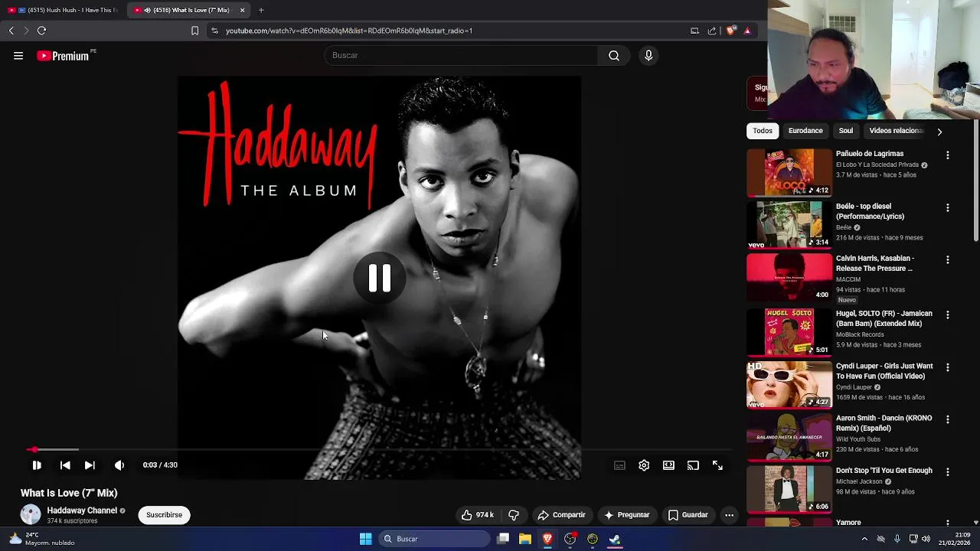Open options menu for Pañuelo de Lagrimas

pyautogui.click(x=947, y=155)
